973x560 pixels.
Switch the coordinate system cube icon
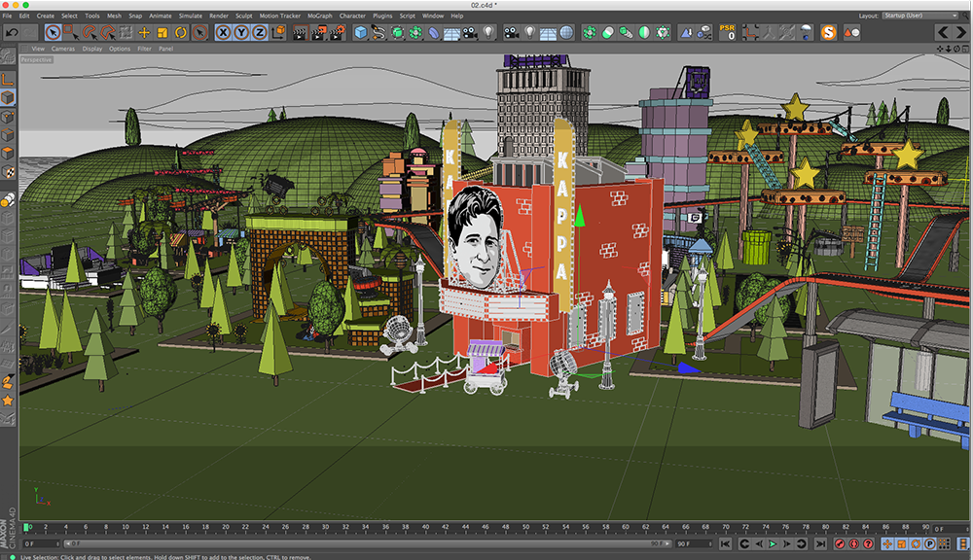tap(278, 32)
